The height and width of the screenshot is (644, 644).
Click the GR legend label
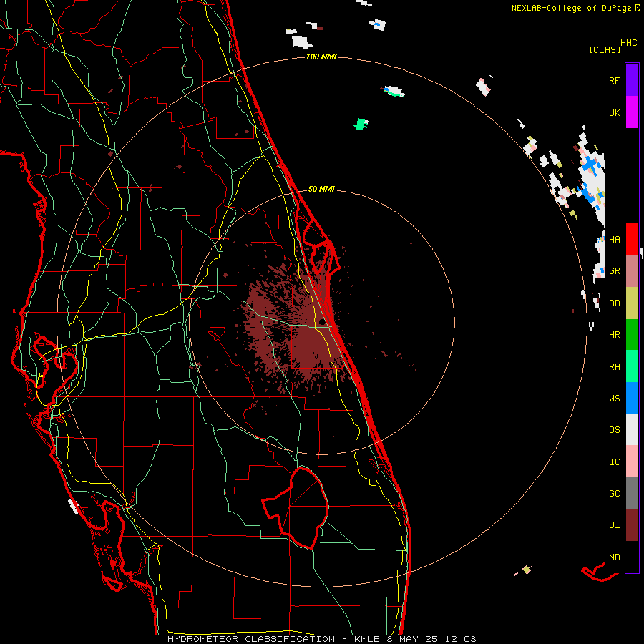coord(614,271)
